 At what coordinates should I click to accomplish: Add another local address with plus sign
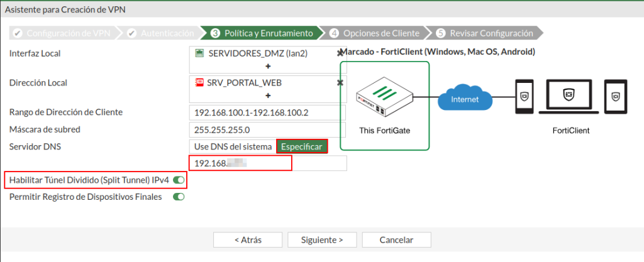[267, 95]
